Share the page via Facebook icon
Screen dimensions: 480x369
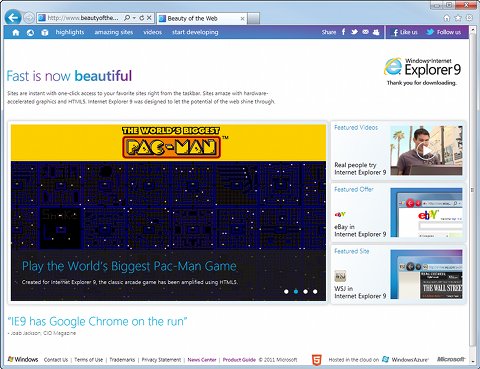pos(343,32)
